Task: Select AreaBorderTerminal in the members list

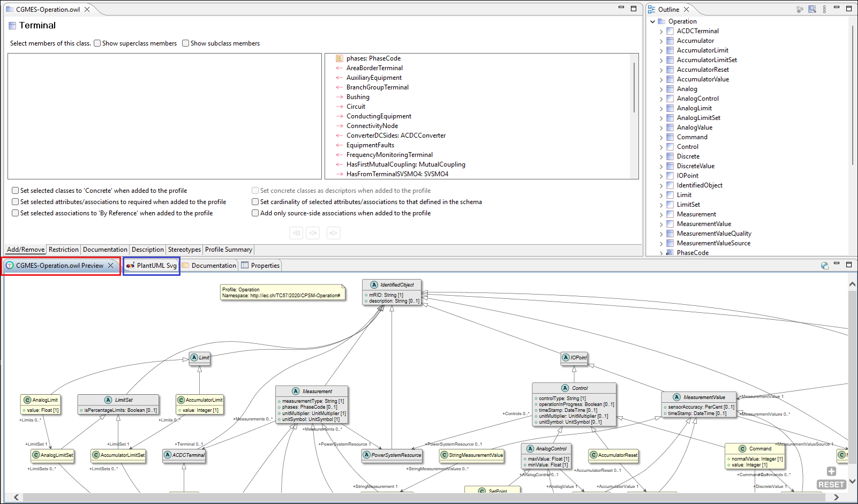Action: pos(374,68)
